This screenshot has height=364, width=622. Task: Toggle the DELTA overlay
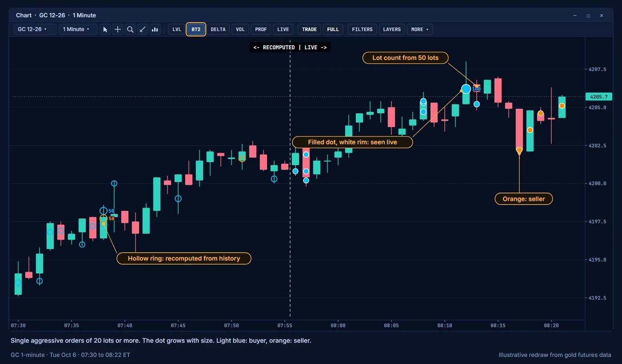click(218, 29)
